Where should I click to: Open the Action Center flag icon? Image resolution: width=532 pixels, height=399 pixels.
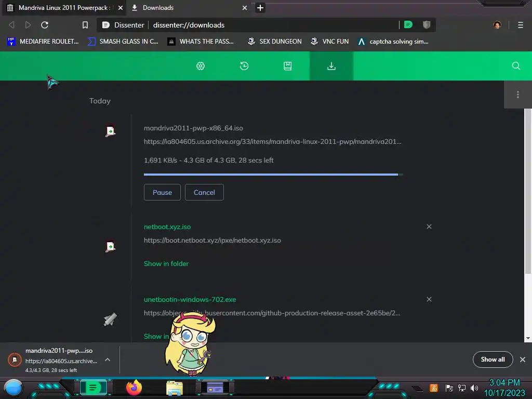coord(449,388)
